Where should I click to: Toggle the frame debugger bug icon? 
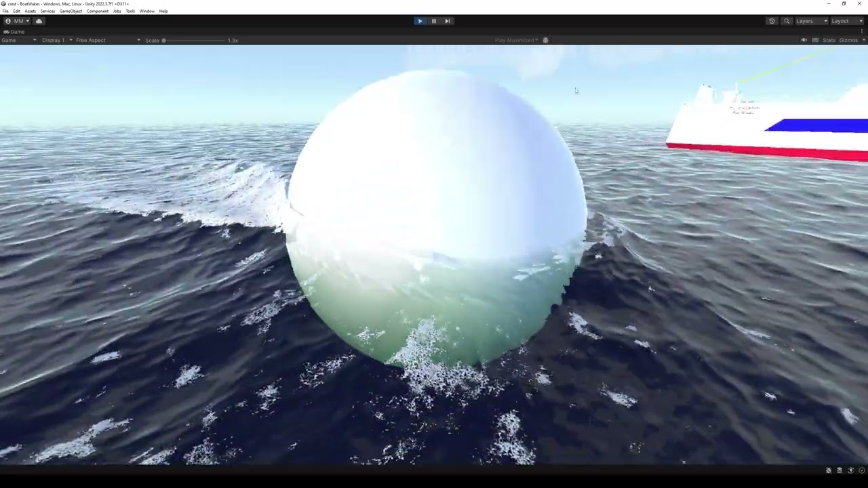[x=545, y=40]
